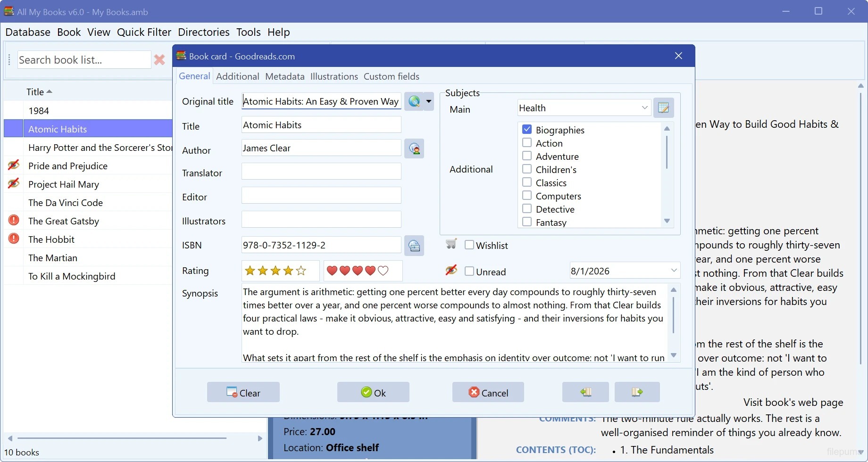Set rating to first star

tap(250, 271)
